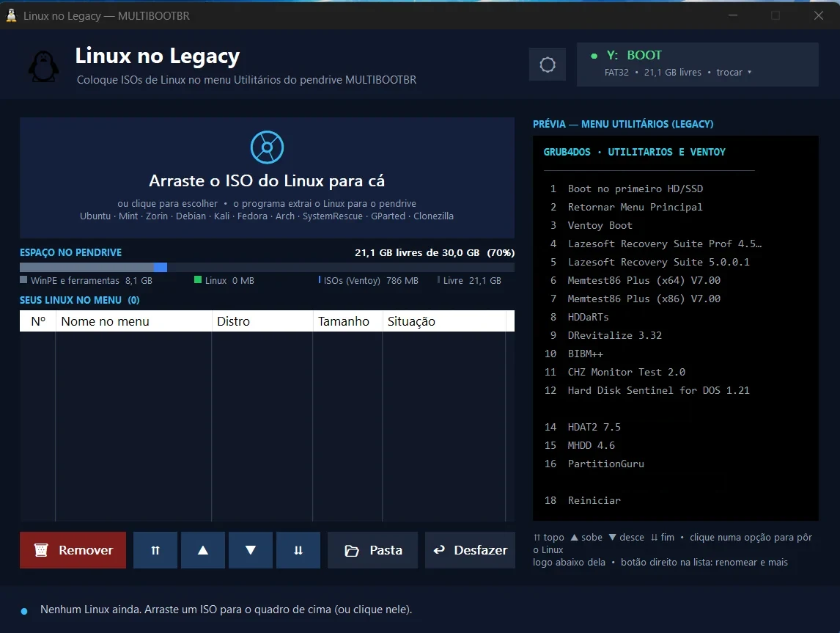Click the Remover button
Viewport: 840px width, 633px height.
pos(73,550)
